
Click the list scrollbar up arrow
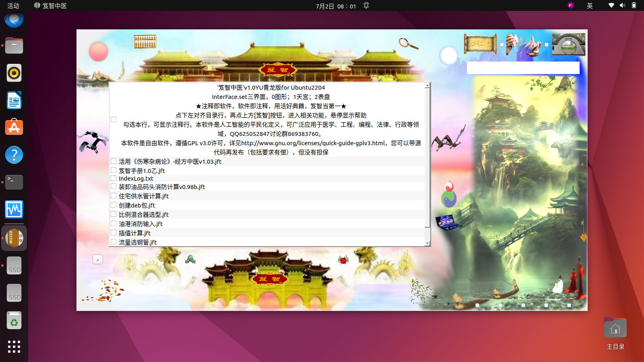tap(427, 86)
